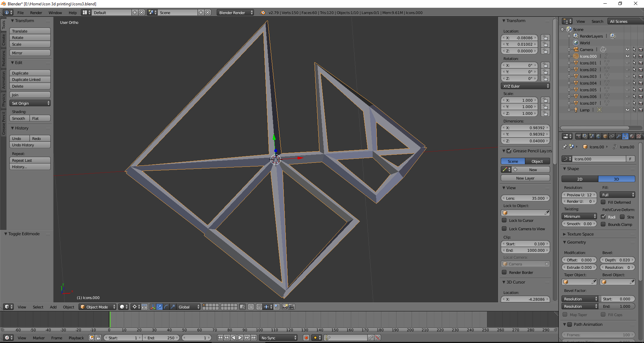The width and height of the screenshot is (644, 343).
Task: Click the pin icon in Properties context
Action: click(x=565, y=147)
